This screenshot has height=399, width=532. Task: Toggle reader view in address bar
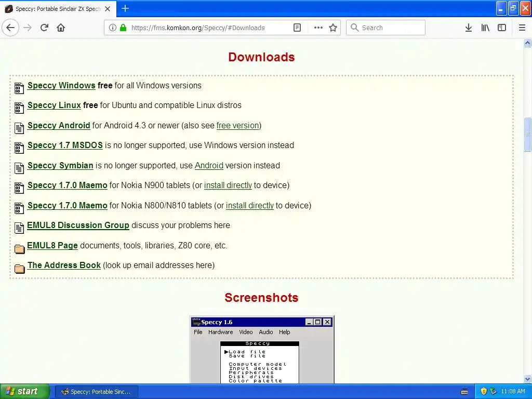click(x=297, y=28)
